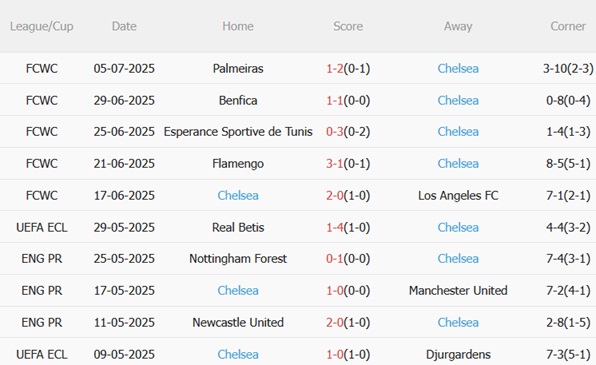Select the Nottingham Forest team name
This screenshot has width=596, height=365.
click(238, 259)
